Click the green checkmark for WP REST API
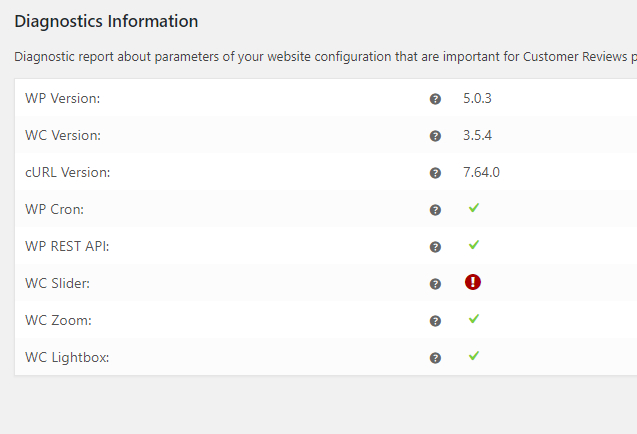This screenshot has width=637, height=434. click(x=474, y=245)
